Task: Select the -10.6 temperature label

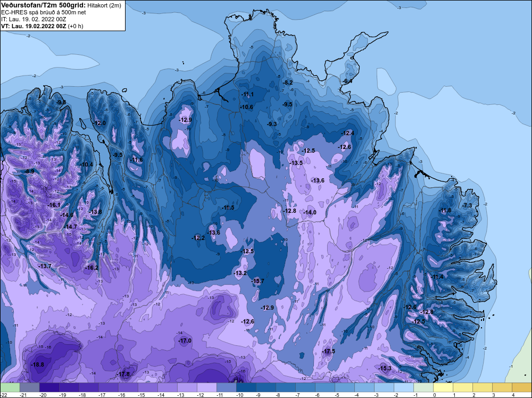Action: point(247,107)
